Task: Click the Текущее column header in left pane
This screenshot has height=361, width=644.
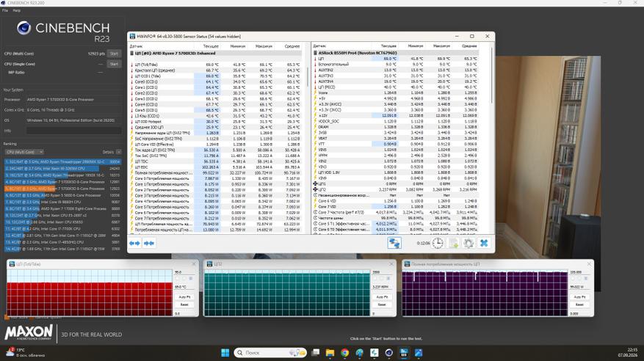Action: pyautogui.click(x=211, y=46)
